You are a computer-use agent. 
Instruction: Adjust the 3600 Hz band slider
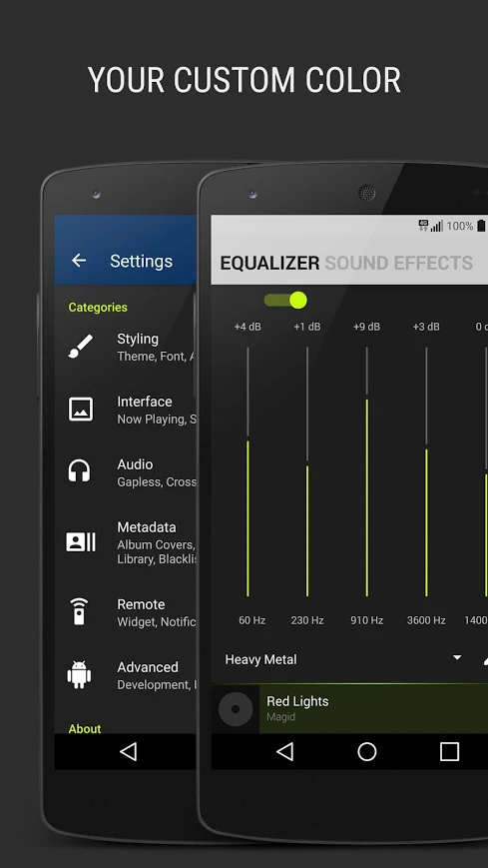coord(426,471)
